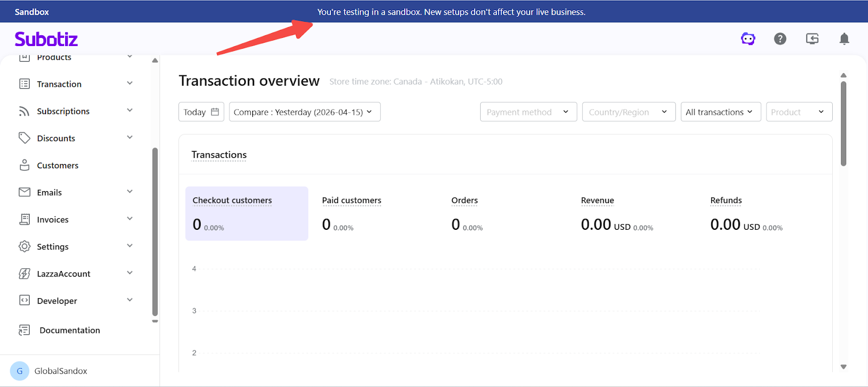Select the Checkout customers metric card

(x=246, y=213)
